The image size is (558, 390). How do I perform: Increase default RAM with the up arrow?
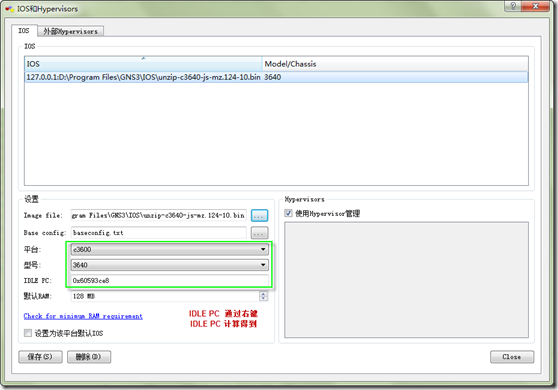tap(263, 294)
